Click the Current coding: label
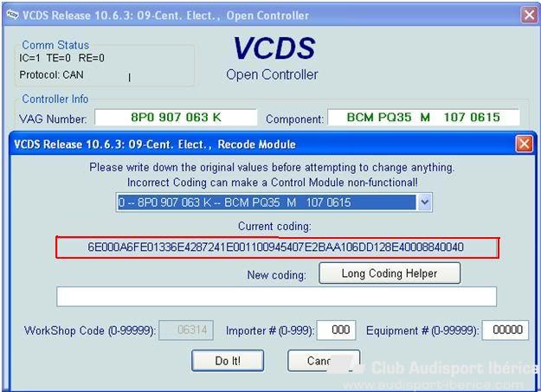 274,227
